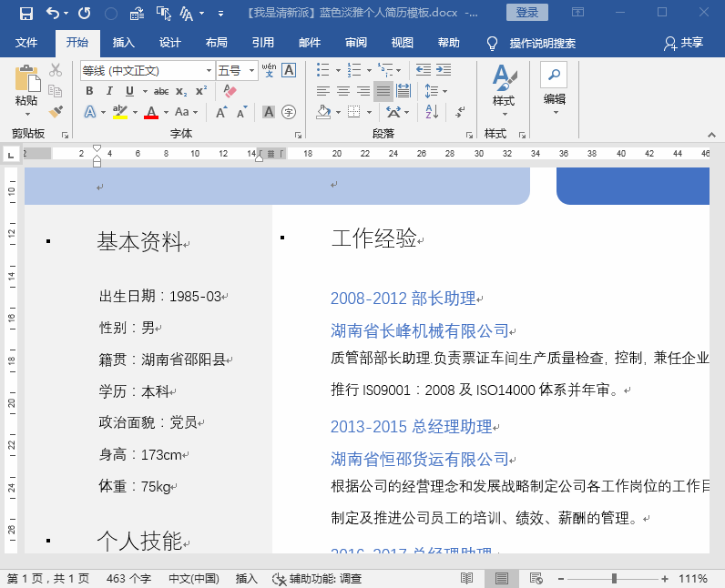Toggle Underline formatting

pos(129,91)
